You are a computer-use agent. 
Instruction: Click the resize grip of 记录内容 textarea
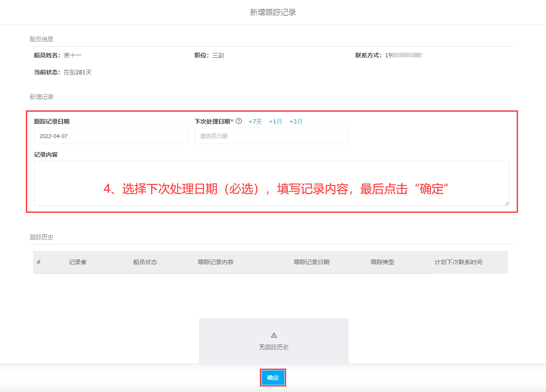coord(507,203)
